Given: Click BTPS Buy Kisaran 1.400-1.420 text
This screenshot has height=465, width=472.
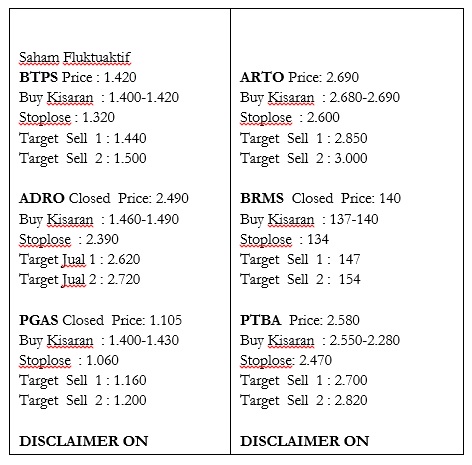Looking at the screenshot, I should [x=99, y=98].
